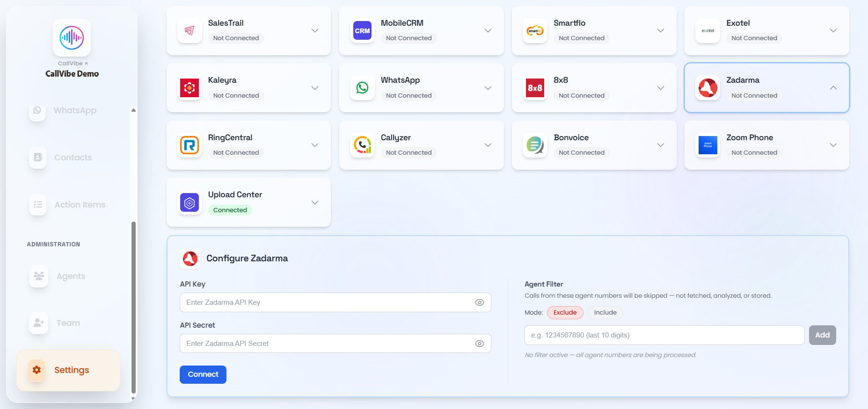868x409 pixels.
Task: Expand the Zoom Phone integration card
Action: 833,145
